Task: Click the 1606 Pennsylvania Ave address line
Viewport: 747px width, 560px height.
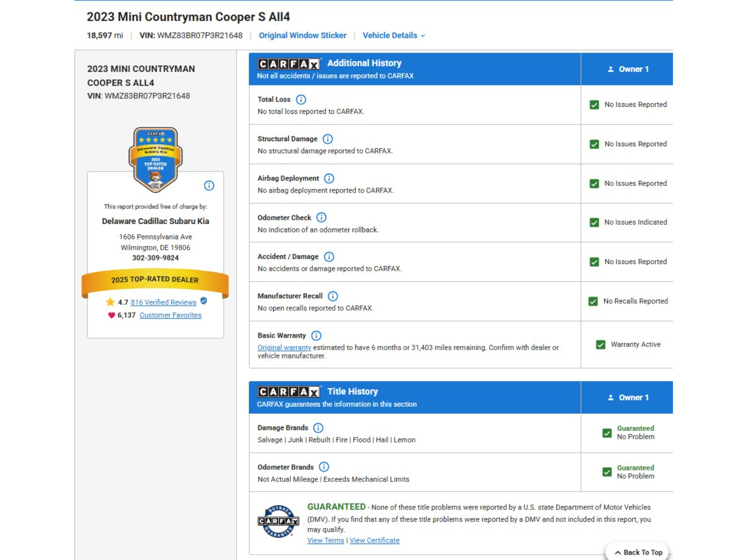Action: tap(155, 237)
